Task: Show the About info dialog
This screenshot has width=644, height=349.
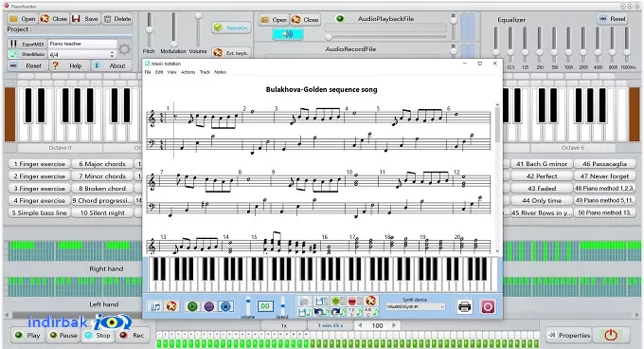Action: click(111, 65)
